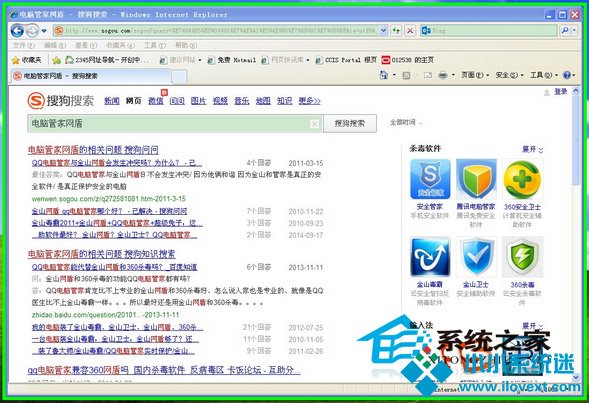Open the 全部时间 time filter dropdown
Screen dimensions: 589x403
click(x=406, y=122)
